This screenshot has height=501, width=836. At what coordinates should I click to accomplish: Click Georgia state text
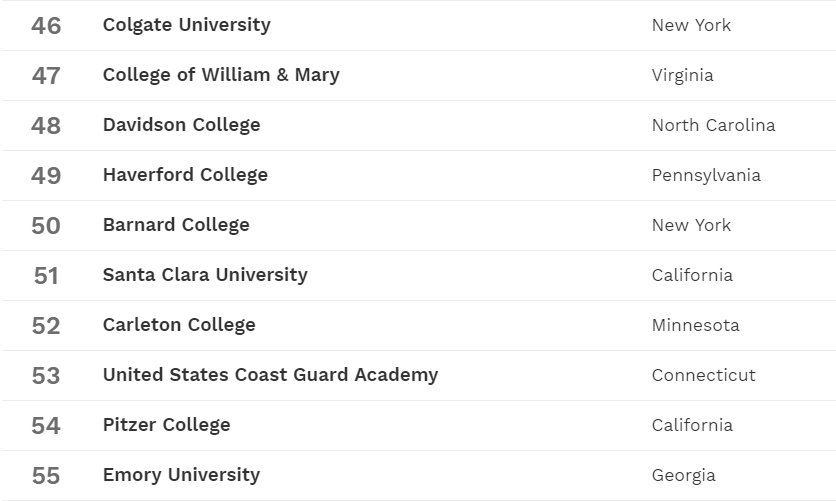click(683, 475)
